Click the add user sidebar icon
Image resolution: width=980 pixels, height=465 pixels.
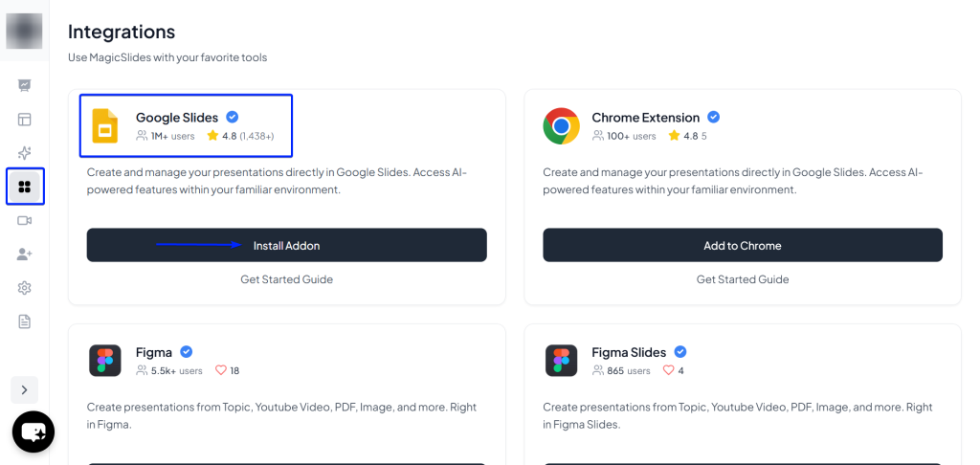click(25, 255)
